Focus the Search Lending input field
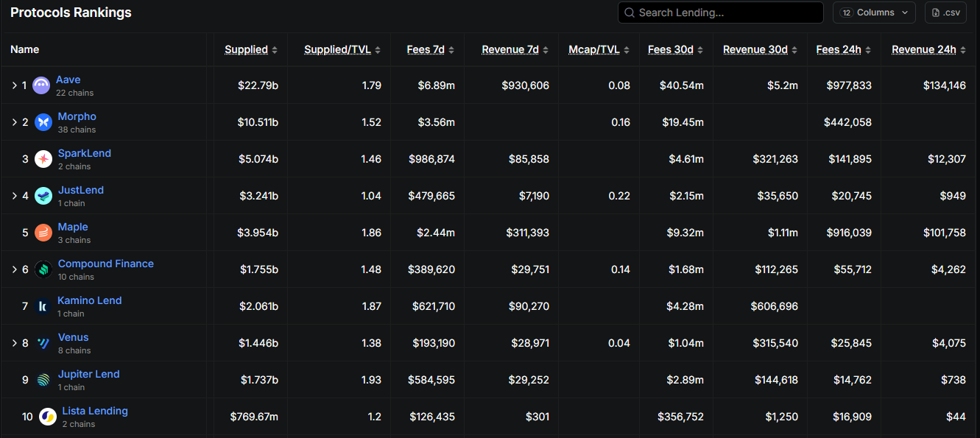Image resolution: width=980 pixels, height=438 pixels. pyautogui.click(x=721, y=13)
